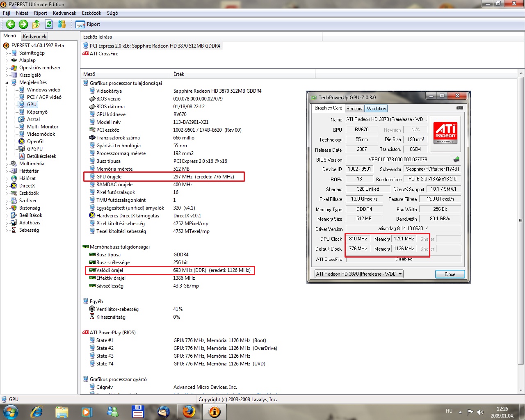Open Windows Explorer from the taskbar
Screen dimensions: 525x420
tap(62, 411)
